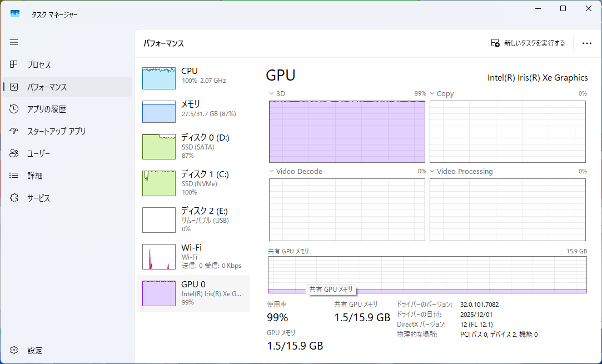This screenshot has width=602, height=364.
Task: Select the パフォーマンス sidebar icon
Action: click(14, 87)
